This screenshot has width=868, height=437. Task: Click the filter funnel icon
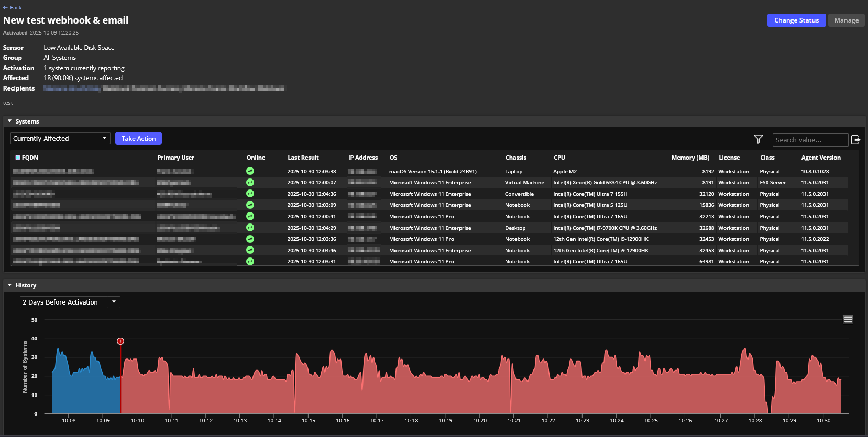[758, 139]
